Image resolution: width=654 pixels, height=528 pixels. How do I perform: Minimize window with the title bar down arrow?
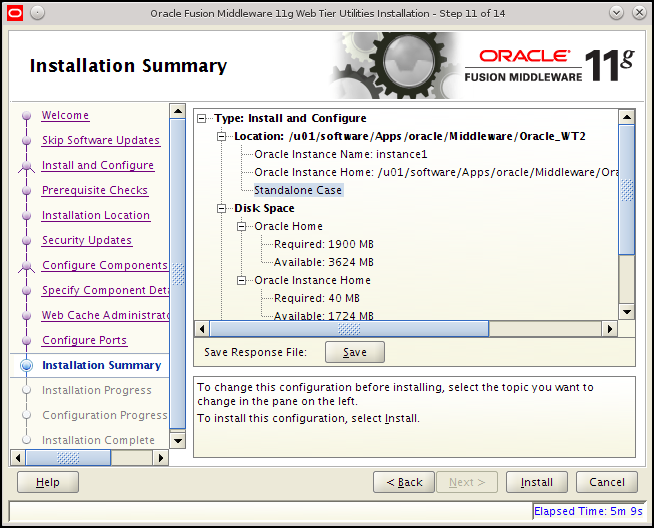[x=616, y=13]
